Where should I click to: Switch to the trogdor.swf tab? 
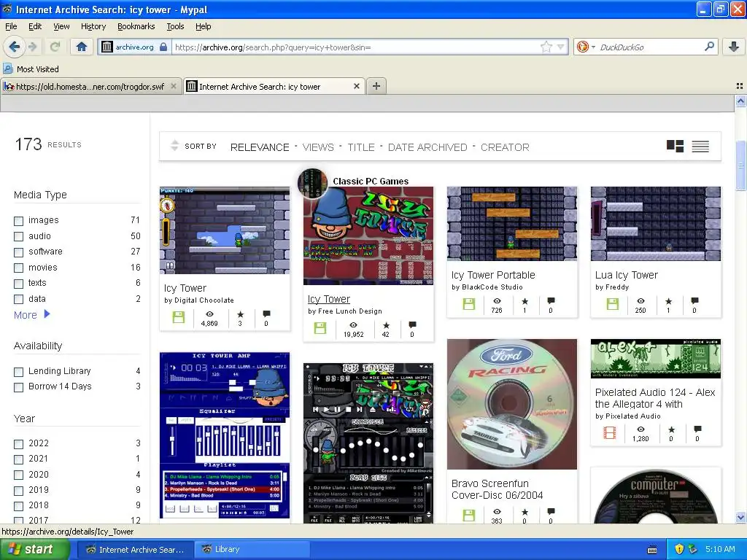pos(90,86)
